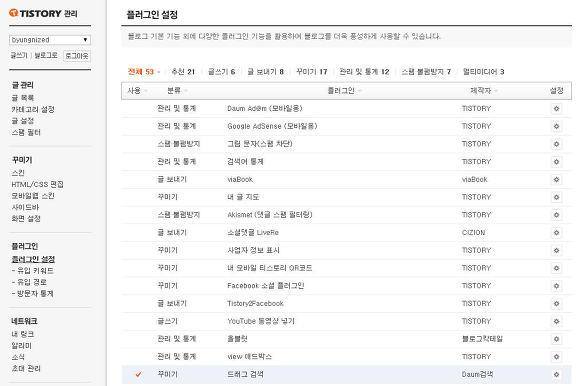Open settings gear for viaBook plugin

[x=556, y=180]
